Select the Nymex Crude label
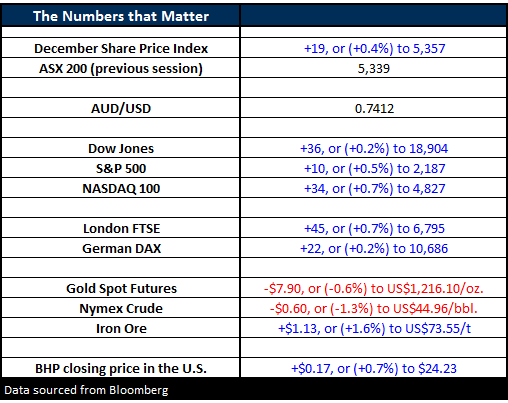Image resolution: width=508 pixels, height=403 pixels. (121, 309)
